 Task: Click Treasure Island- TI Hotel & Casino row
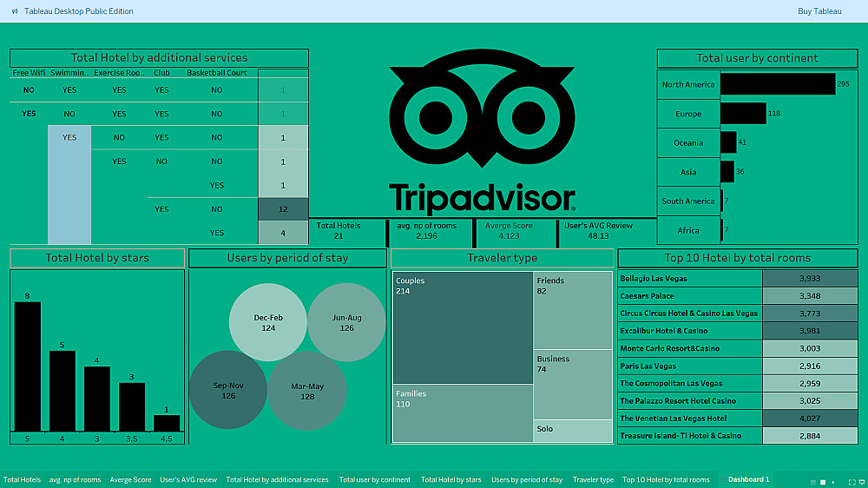[737, 436]
